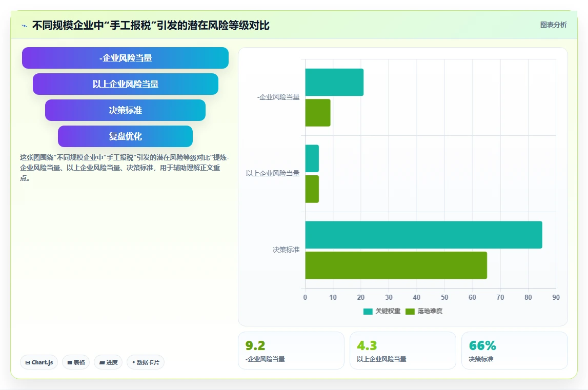Click the green bar for 决策标准

coord(396,265)
